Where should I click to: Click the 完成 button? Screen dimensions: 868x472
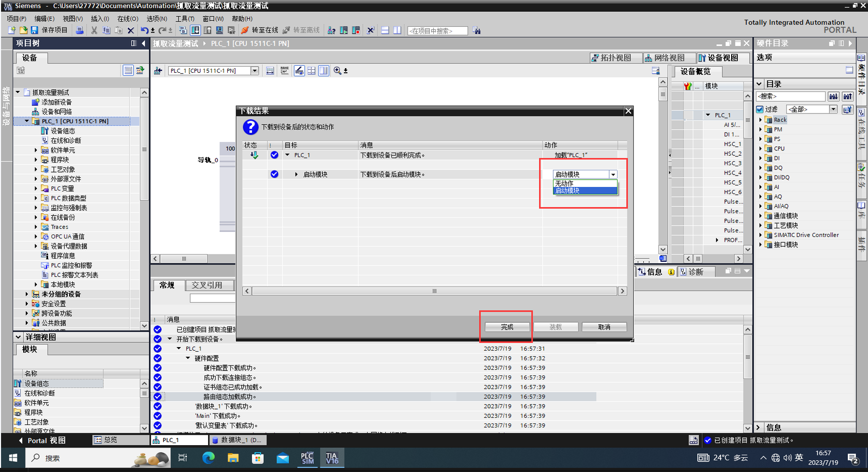pyautogui.click(x=507, y=327)
